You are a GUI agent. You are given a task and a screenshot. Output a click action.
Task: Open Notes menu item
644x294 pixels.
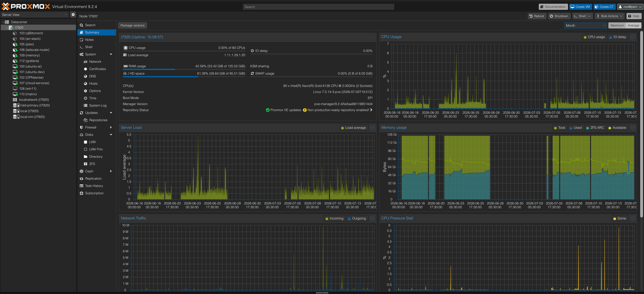pos(97,40)
